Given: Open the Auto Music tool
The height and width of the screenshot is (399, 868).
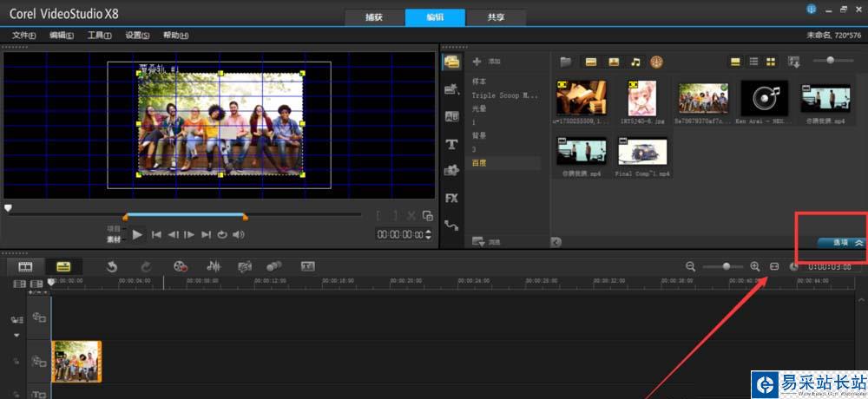Looking at the screenshot, I should tap(245, 267).
